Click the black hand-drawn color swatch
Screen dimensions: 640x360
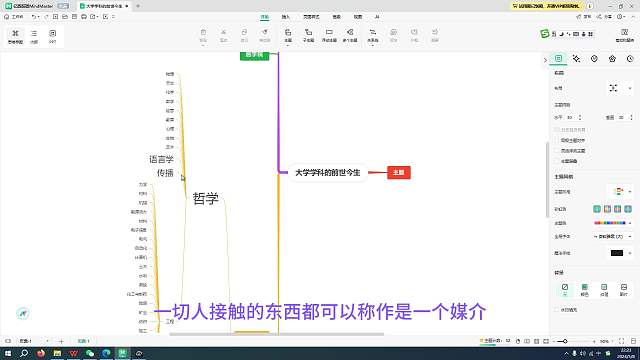point(617,253)
